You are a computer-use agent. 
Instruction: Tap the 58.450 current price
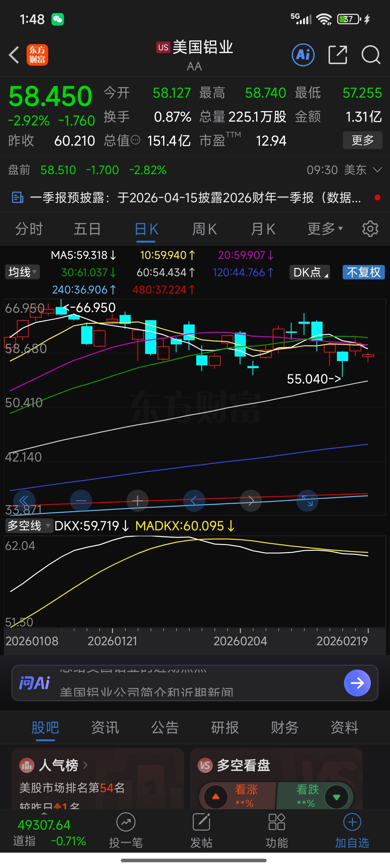[50, 96]
